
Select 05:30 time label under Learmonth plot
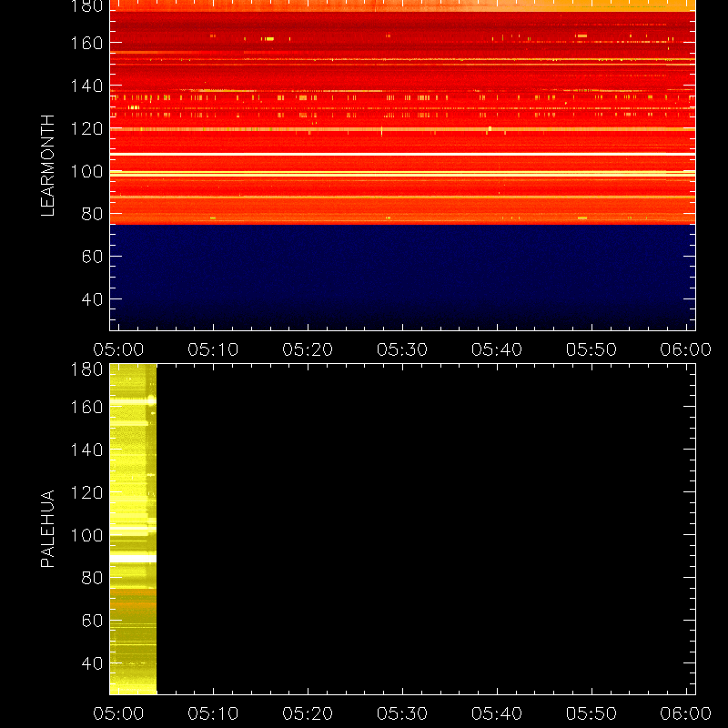click(x=402, y=349)
